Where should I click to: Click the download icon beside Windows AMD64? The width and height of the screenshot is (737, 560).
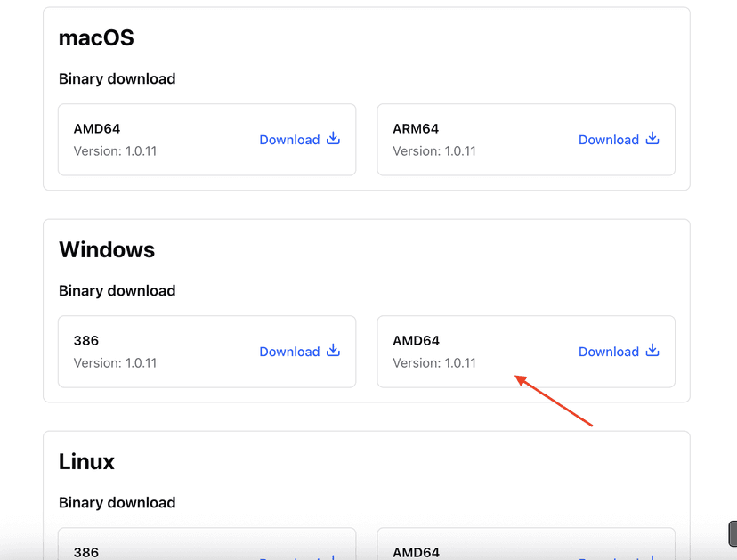point(652,351)
